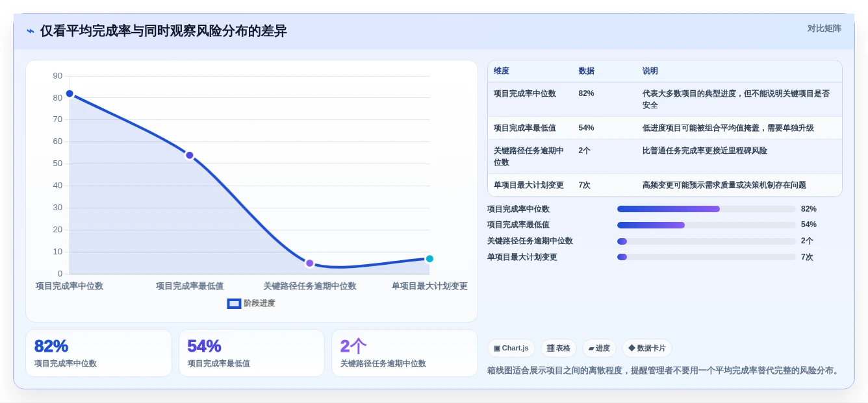Click progress list label 关键路径任务逾期中位数

pos(530,241)
